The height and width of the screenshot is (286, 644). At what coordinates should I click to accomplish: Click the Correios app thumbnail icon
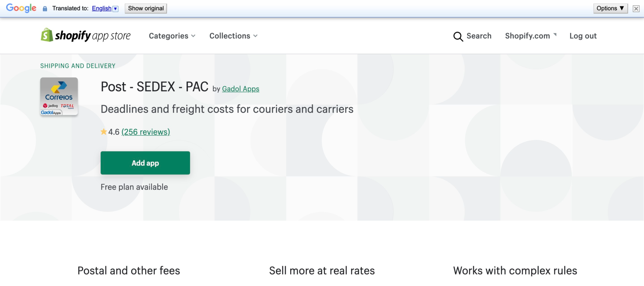[59, 97]
